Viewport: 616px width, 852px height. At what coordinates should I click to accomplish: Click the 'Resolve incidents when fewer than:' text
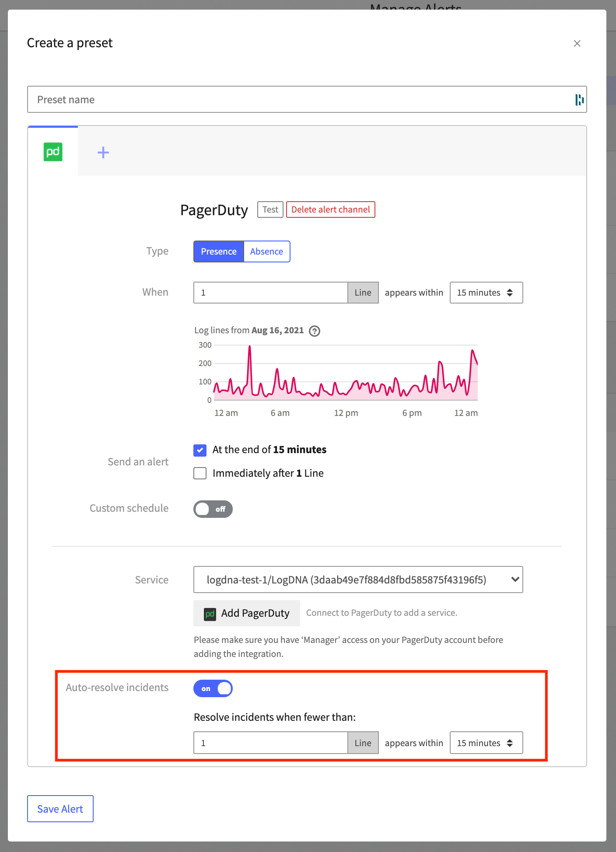click(275, 717)
